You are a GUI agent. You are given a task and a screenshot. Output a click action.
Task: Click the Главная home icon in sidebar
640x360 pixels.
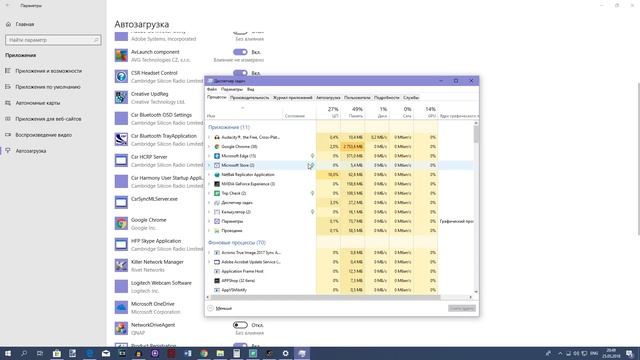[x=8, y=24]
